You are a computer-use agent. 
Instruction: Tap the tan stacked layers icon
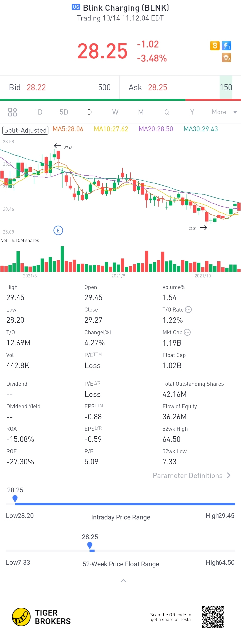(226, 58)
